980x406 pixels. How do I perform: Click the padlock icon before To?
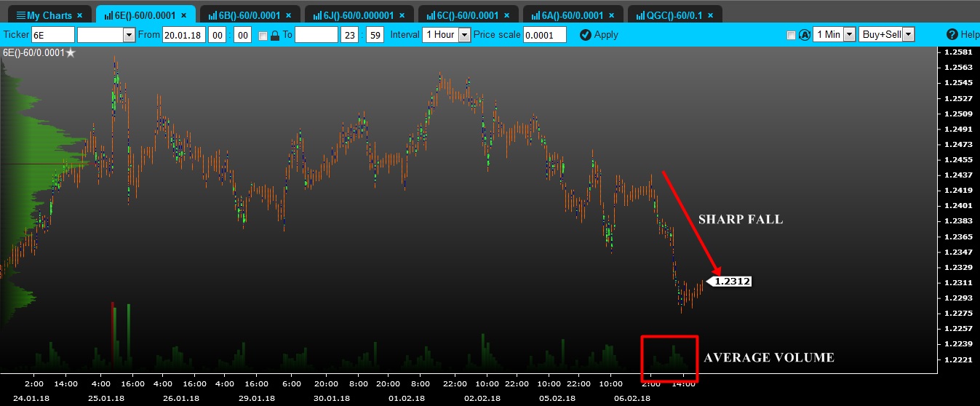(275, 35)
